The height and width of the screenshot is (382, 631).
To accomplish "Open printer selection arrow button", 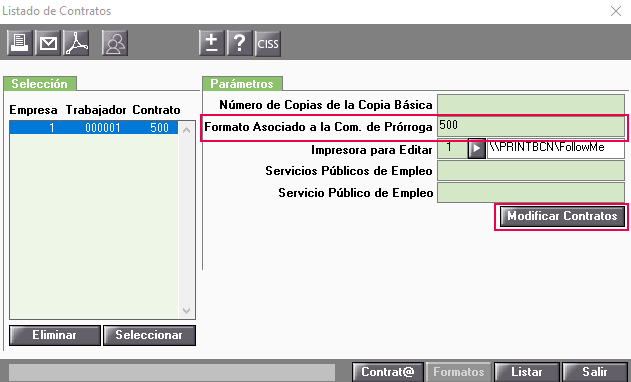I will 476,148.
